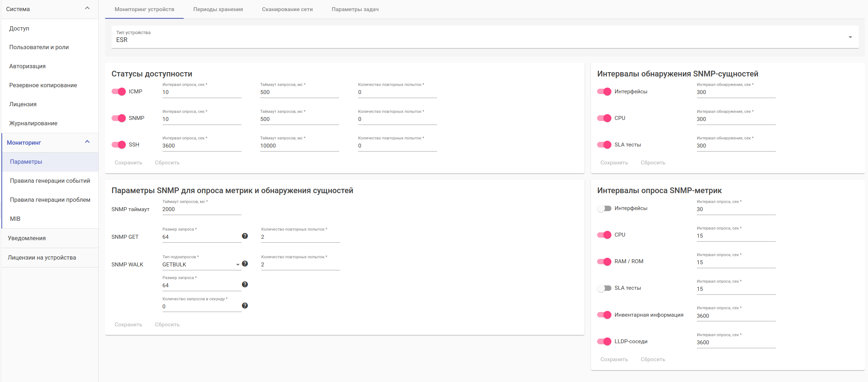868x382 pixels.
Task: Enable Интерфейсы SNMP metrics polling toggle
Action: (604, 208)
